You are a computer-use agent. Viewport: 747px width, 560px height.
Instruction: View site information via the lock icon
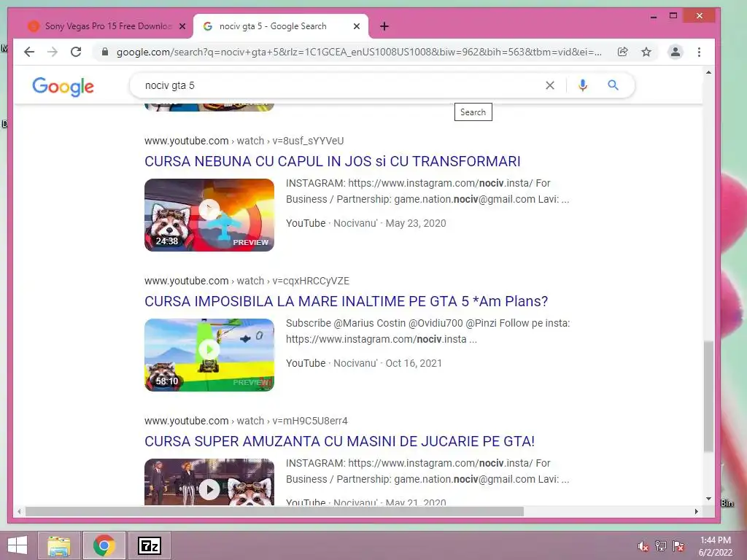105,52
